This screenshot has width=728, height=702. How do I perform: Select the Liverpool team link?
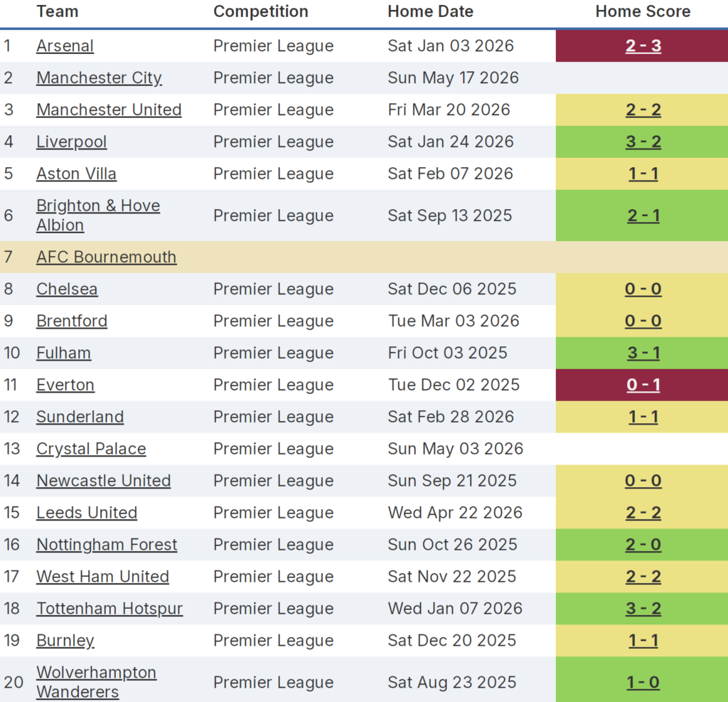71,142
